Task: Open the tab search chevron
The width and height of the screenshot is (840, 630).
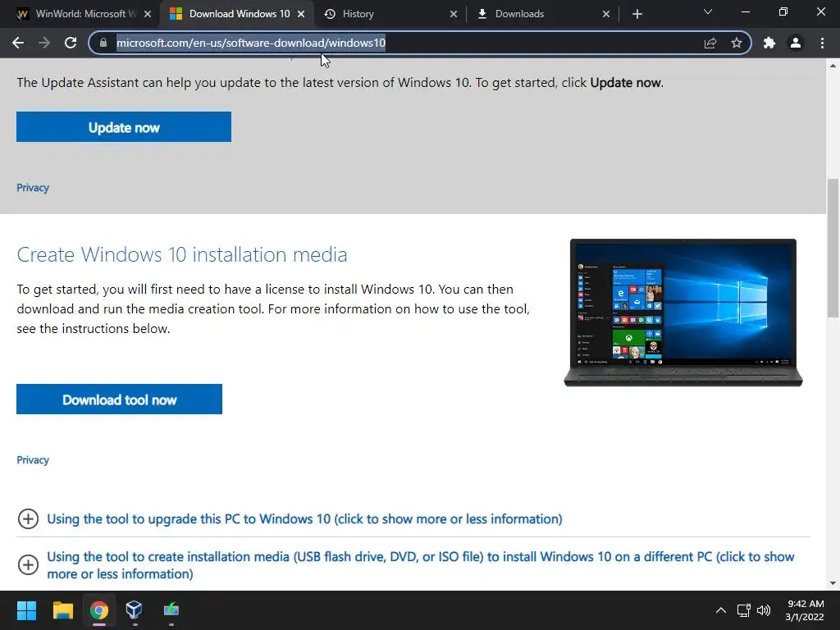Action: point(708,11)
